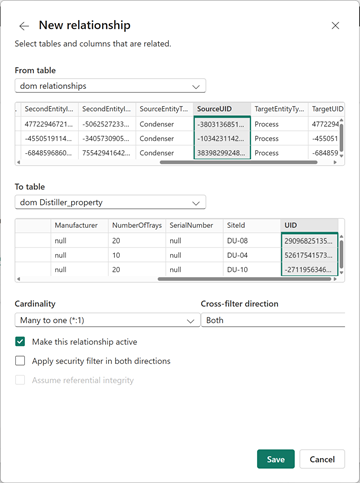Select the SourceUID column header

pos(222,109)
